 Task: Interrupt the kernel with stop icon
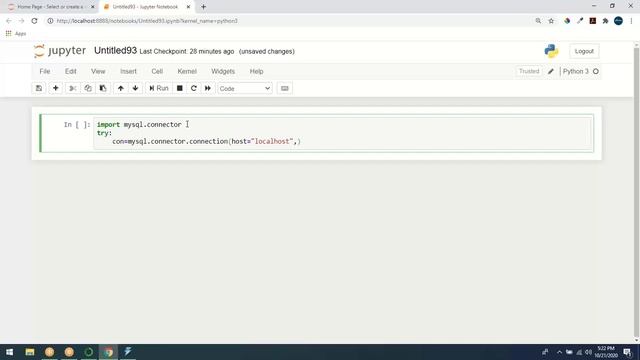tap(180, 88)
